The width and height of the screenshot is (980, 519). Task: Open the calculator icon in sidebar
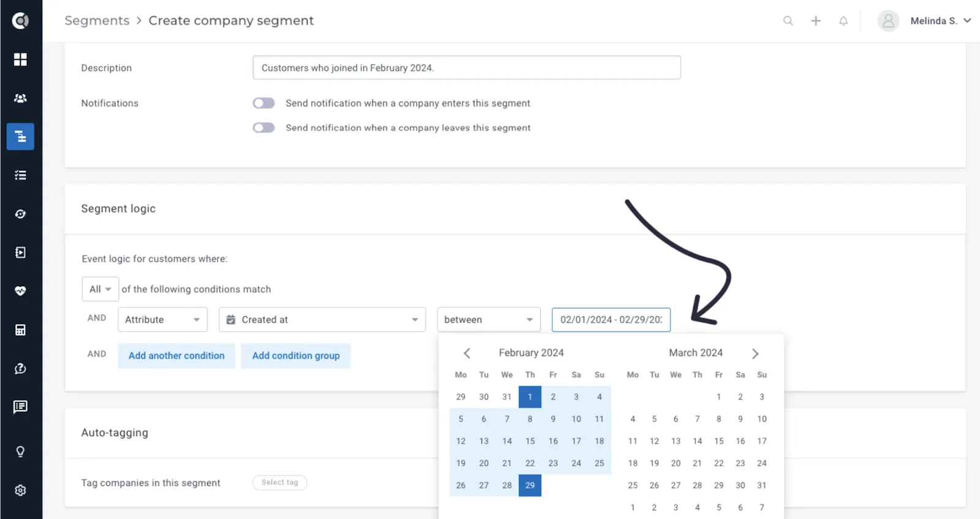tap(20, 330)
